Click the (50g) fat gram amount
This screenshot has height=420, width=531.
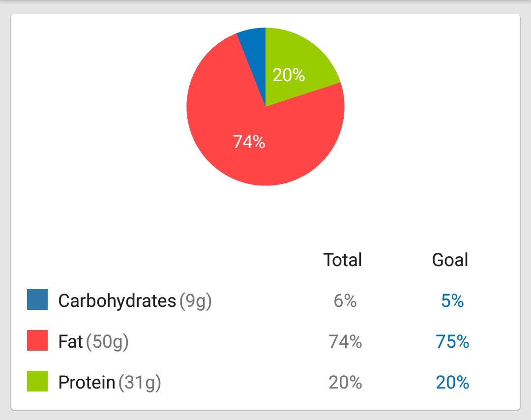click(107, 342)
